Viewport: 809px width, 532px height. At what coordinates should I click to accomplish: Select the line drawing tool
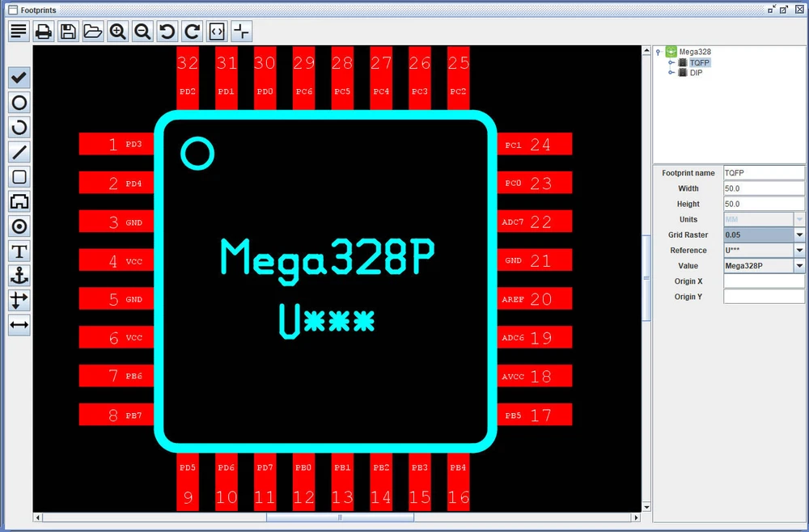click(19, 152)
